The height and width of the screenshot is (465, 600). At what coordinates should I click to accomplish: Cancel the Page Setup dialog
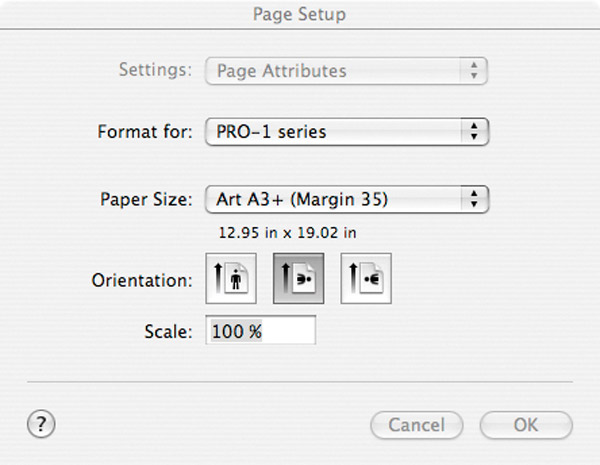tap(417, 425)
